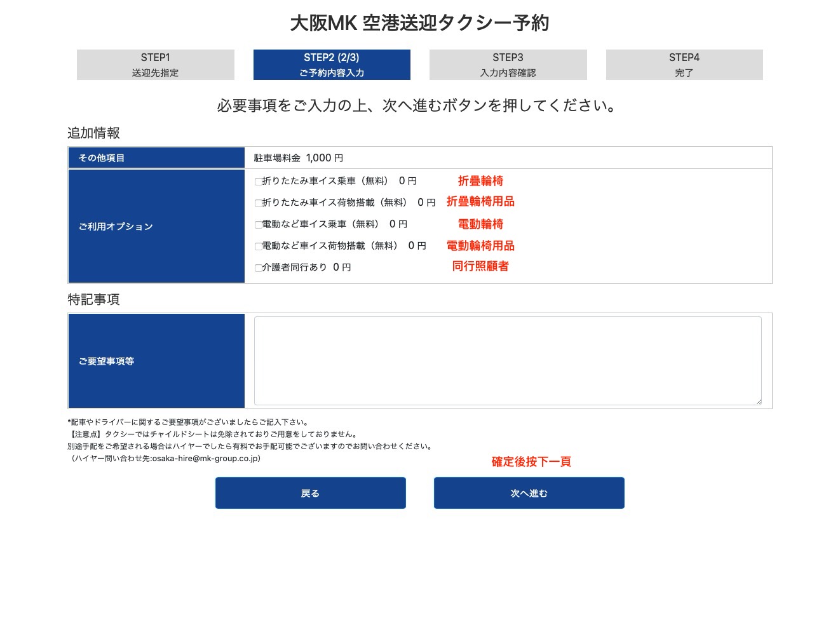Click the 追加情報 section heading
This screenshot has width=840, height=634.
(94, 133)
